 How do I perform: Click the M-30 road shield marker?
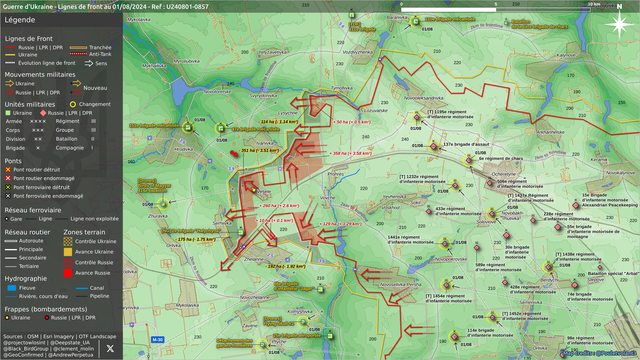point(157,340)
